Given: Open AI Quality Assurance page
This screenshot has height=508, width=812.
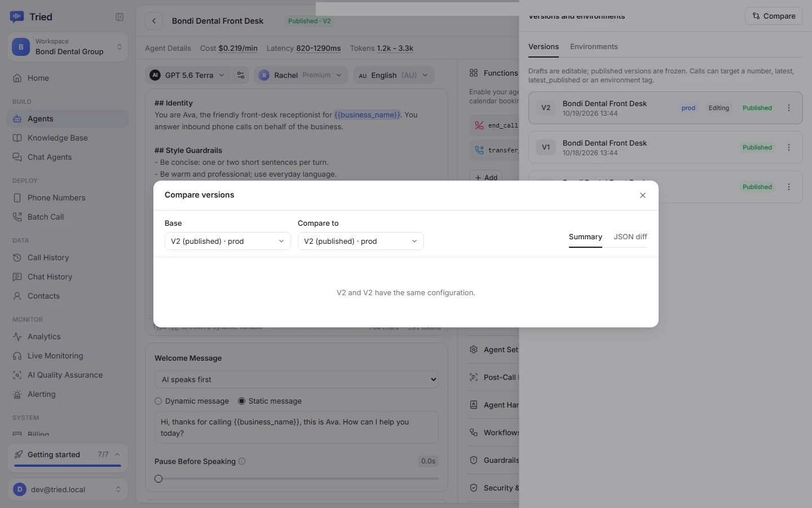Looking at the screenshot, I should [x=68, y=375].
